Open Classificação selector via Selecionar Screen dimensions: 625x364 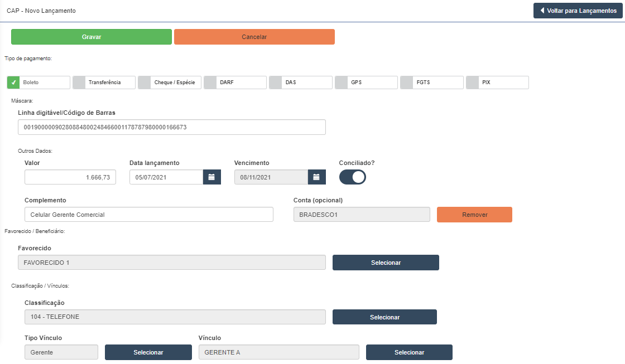coord(384,317)
